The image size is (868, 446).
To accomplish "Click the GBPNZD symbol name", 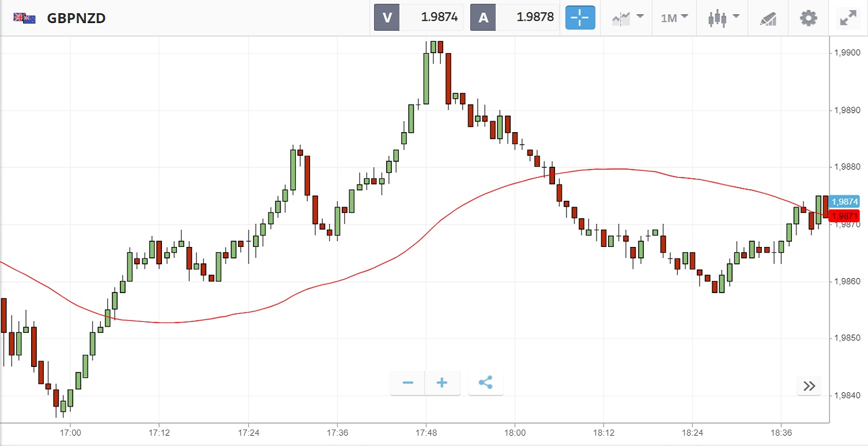I will pos(76,18).
